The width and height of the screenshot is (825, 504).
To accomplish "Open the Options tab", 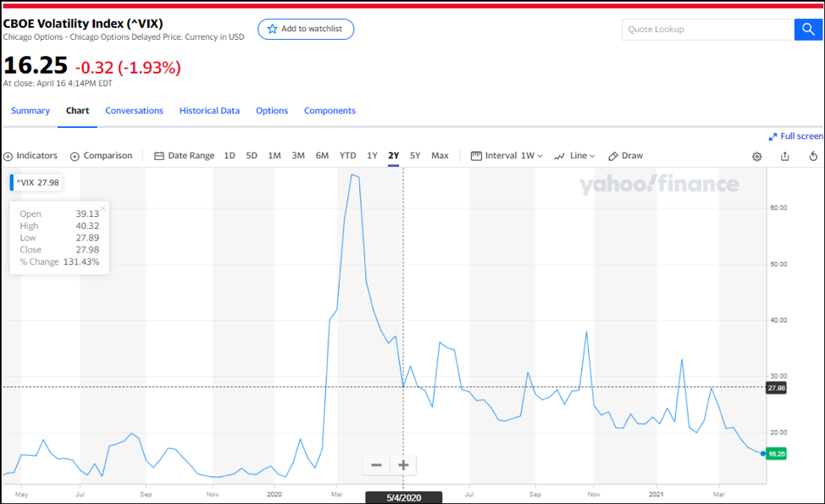I will click(x=272, y=110).
